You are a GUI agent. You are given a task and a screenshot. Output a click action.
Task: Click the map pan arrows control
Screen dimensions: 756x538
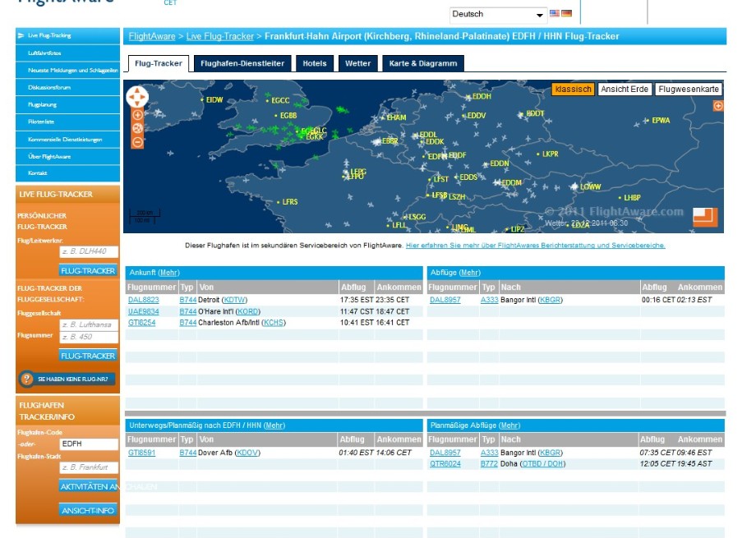[136, 97]
